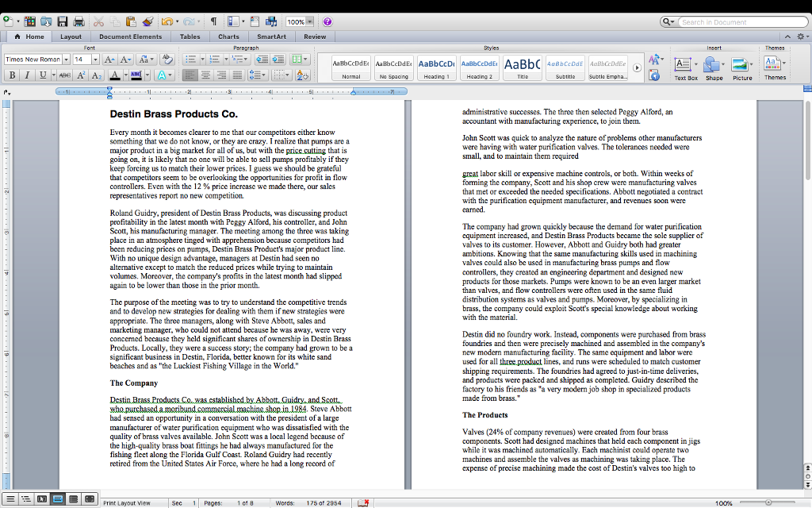Align text right

[x=222, y=75]
